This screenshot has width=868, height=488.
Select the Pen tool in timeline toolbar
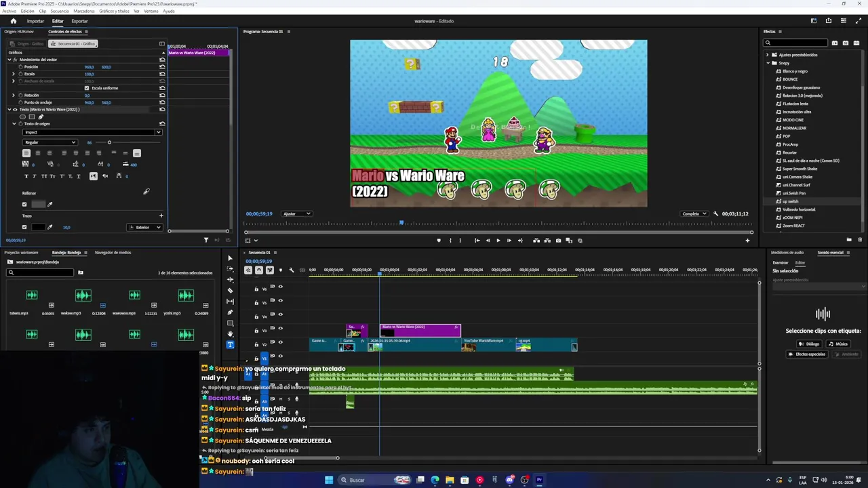click(x=230, y=312)
